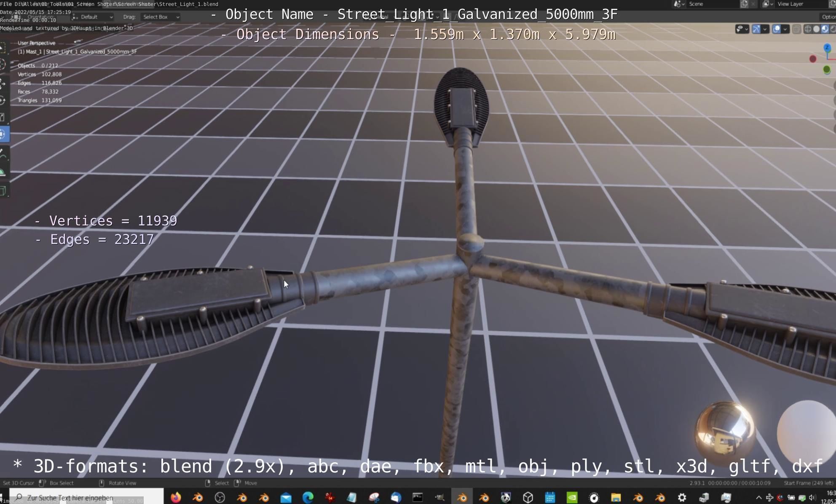Open the overlays options dropdown arrow
This screenshot has width=836, height=504.
[x=785, y=29]
